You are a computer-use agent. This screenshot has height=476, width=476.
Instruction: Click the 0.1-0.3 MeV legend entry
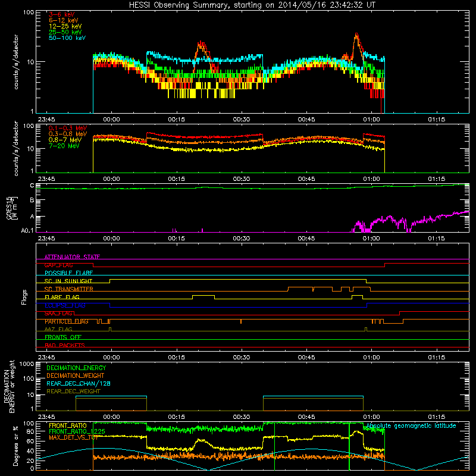click(68, 128)
